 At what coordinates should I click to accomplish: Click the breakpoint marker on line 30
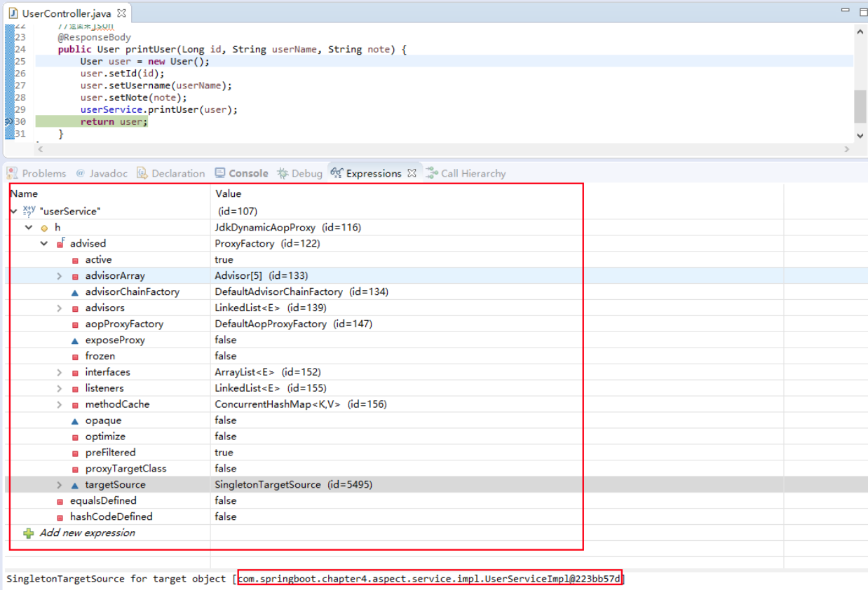click(9, 122)
